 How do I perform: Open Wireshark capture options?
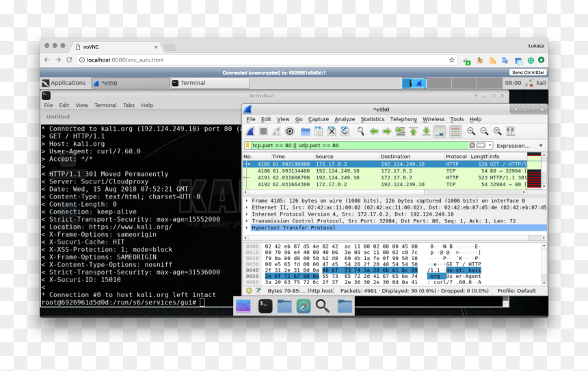coord(289,131)
